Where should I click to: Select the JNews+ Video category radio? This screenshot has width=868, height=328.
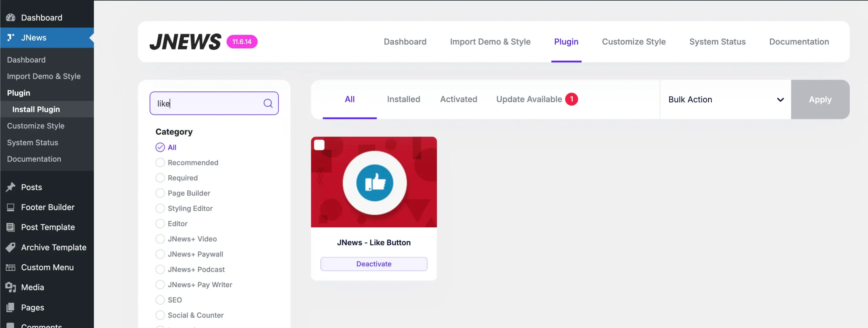[160, 239]
